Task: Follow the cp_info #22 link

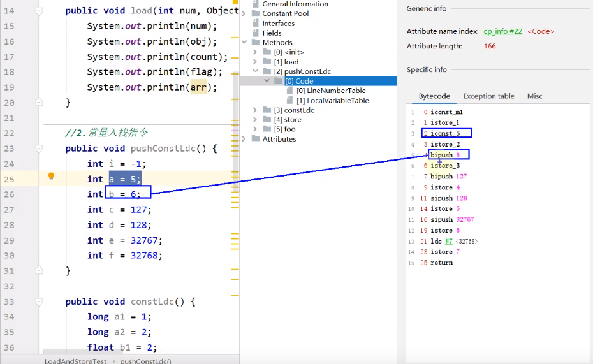Action: (x=502, y=31)
